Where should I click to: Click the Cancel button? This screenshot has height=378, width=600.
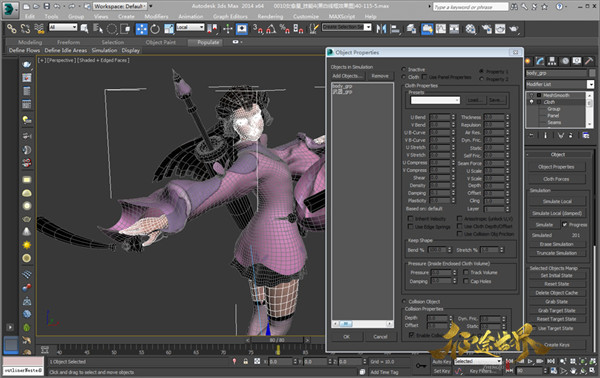(380, 337)
